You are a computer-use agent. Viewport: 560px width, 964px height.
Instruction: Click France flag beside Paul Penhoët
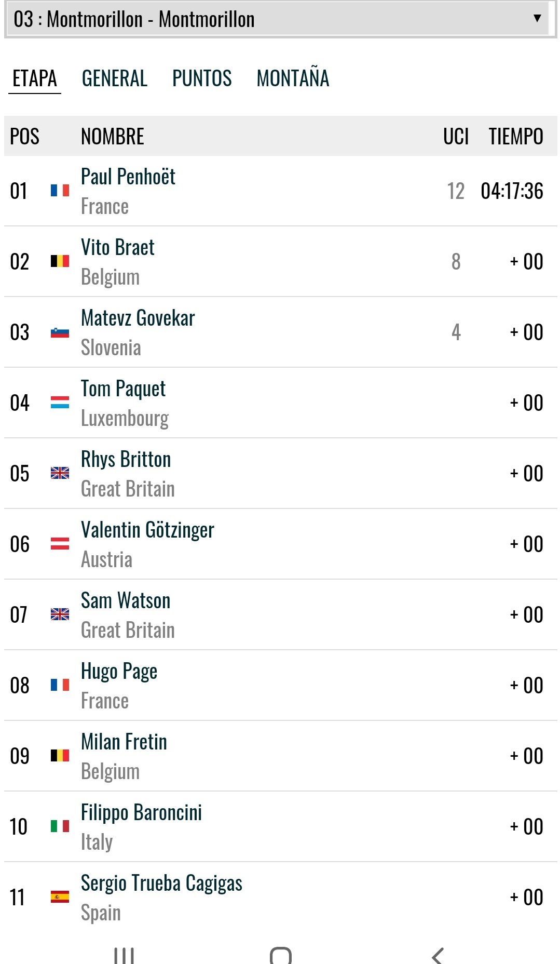[x=60, y=191]
